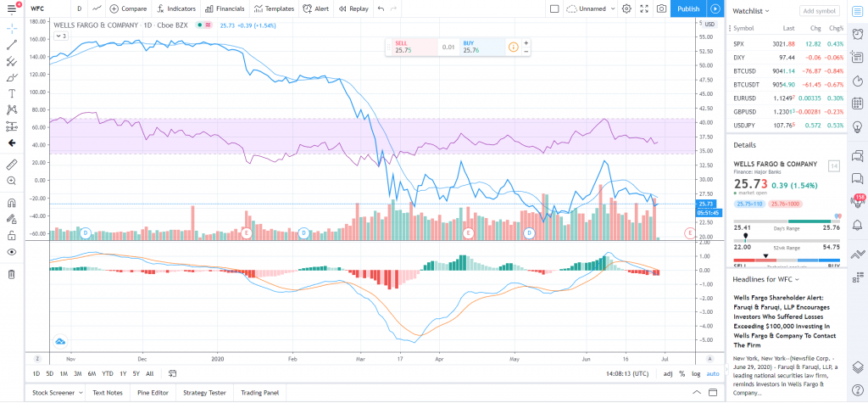The image size is (868, 403).
Task: Open the Indicators dialog
Action: click(176, 8)
